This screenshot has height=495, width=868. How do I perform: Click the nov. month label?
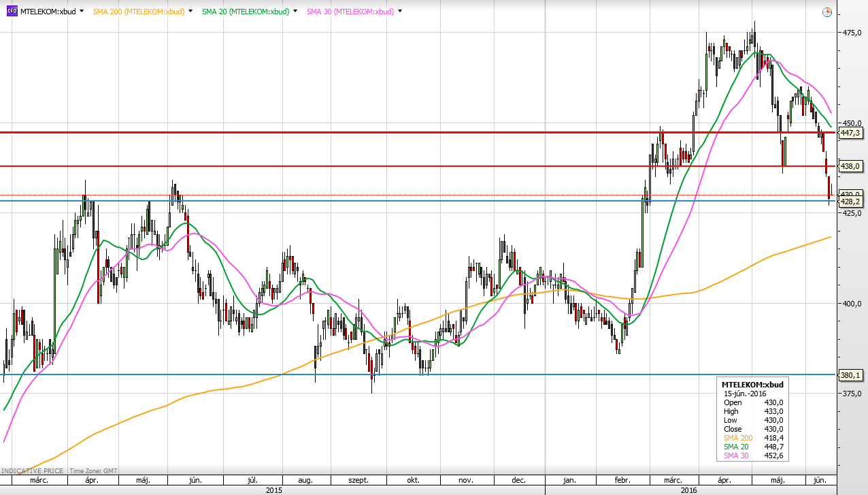[466, 481]
